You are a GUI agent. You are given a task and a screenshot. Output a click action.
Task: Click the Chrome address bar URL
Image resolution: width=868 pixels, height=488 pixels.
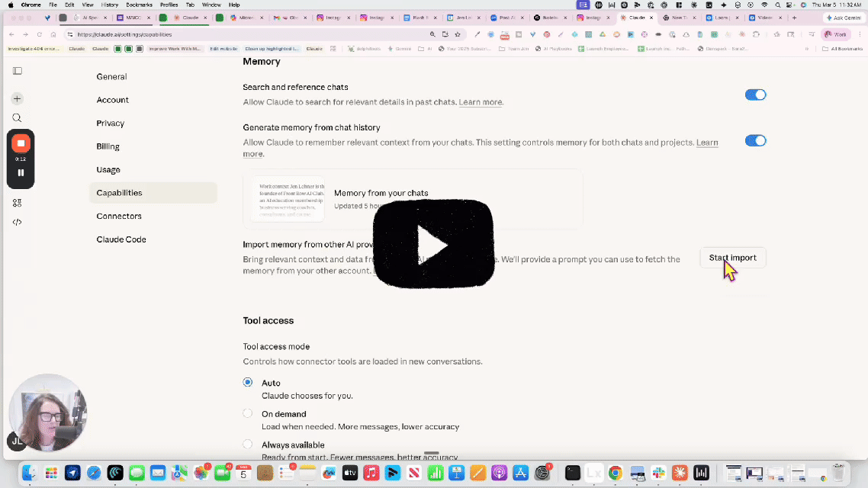(229, 34)
